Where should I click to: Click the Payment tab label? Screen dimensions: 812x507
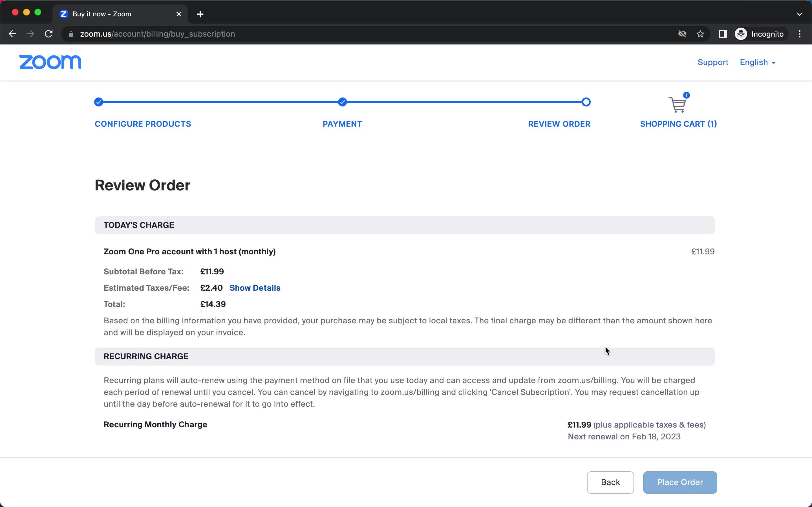[342, 124]
